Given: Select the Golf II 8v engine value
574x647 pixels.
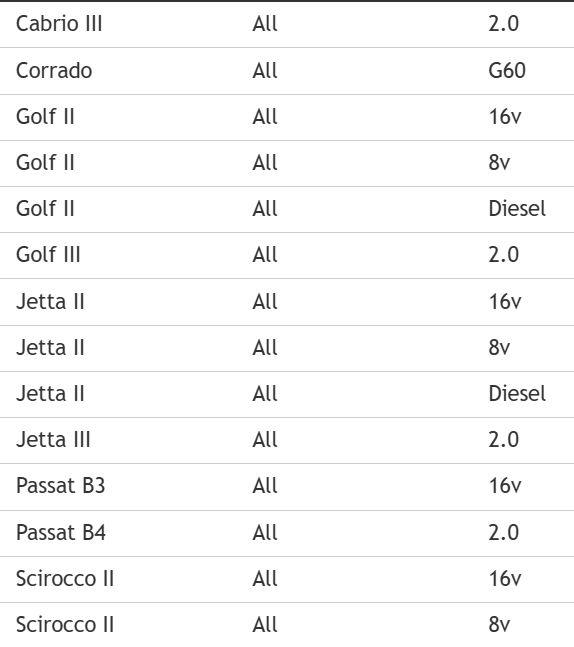Looking at the screenshot, I should coord(499,163).
